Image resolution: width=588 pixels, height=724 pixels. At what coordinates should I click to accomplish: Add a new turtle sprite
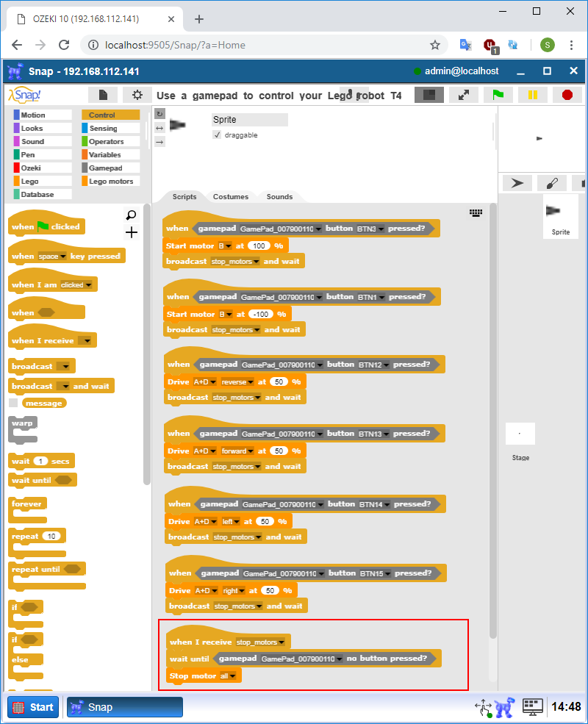[x=517, y=183]
